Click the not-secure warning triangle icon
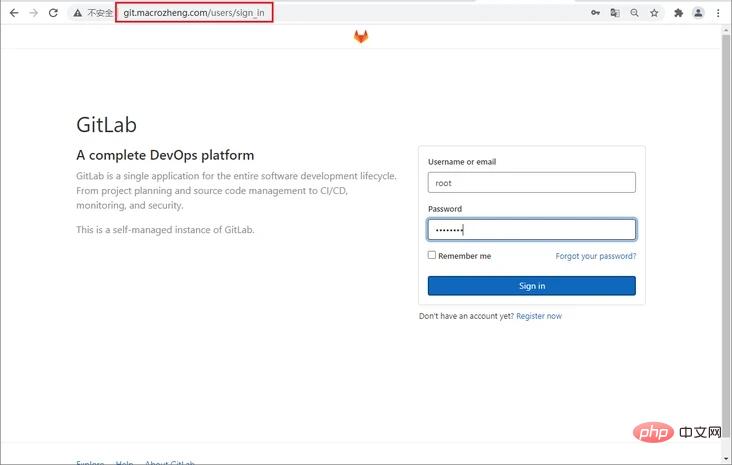The image size is (732, 465). 77,13
